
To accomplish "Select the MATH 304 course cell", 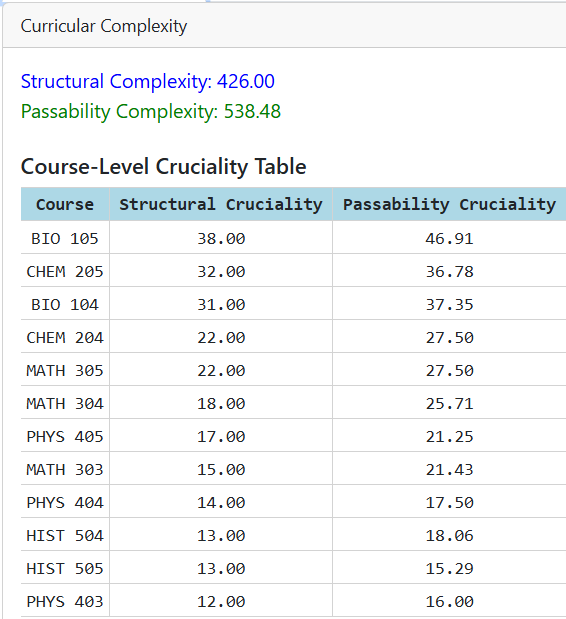I will [65, 404].
